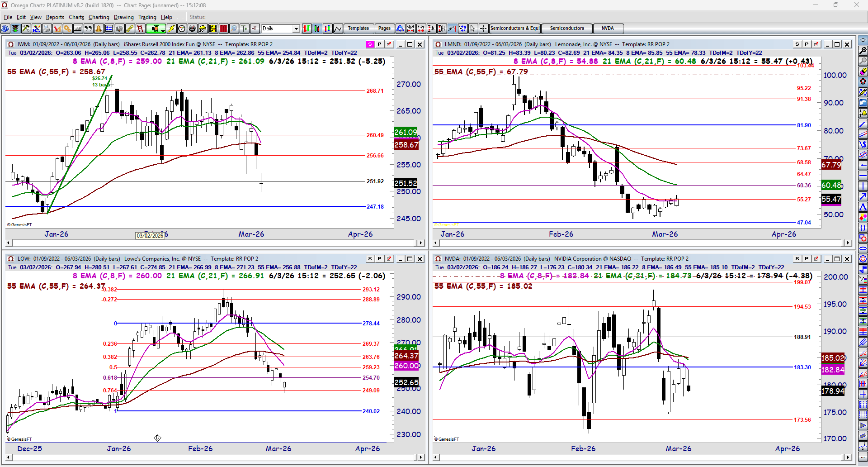This screenshot has height=467, width=868.
Task: Click the chain link icon
Action: [x=130, y=29]
